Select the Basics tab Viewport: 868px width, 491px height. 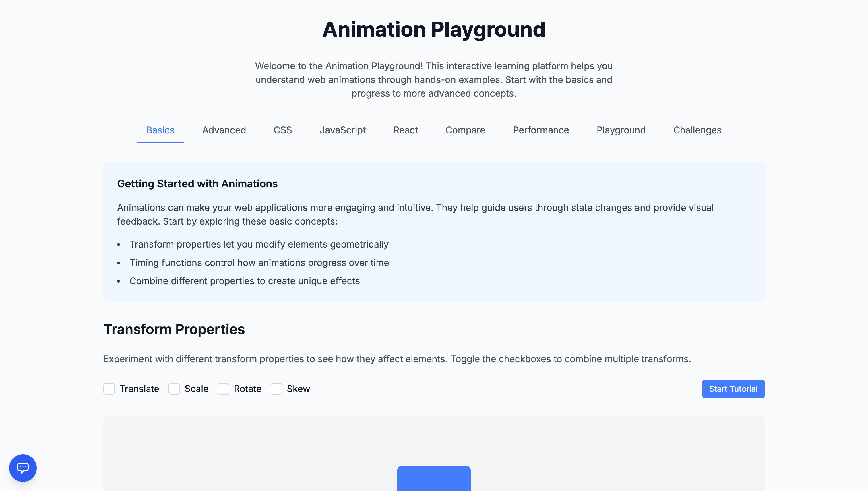click(x=160, y=130)
